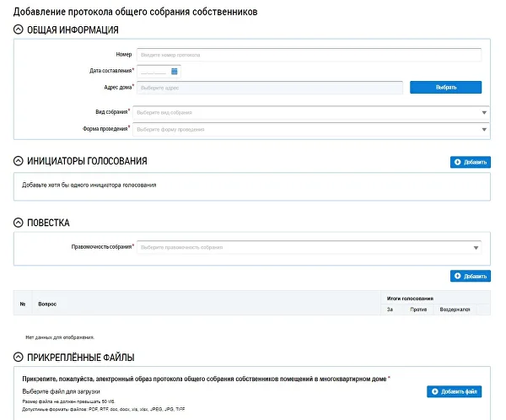Collapse the ОБЩАЯ ИНФОРМАЦИЯ section chevron
The image size is (506, 420).
[19, 30]
